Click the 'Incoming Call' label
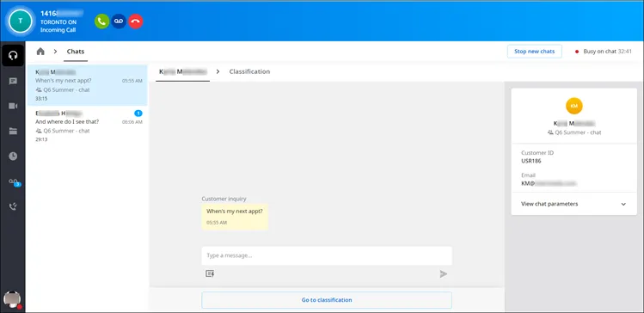Image resolution: width=644 pixels, height=313 pixels. click(58, 30)
